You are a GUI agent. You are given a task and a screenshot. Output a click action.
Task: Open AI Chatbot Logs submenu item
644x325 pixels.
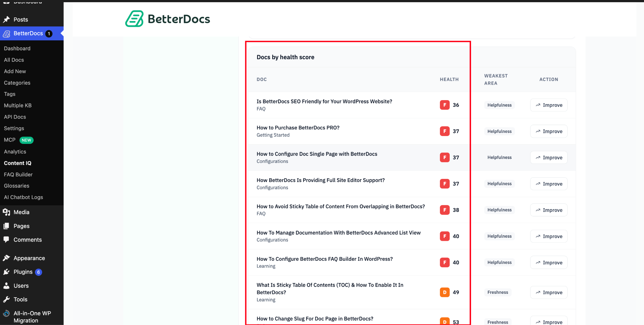[24, 197]
